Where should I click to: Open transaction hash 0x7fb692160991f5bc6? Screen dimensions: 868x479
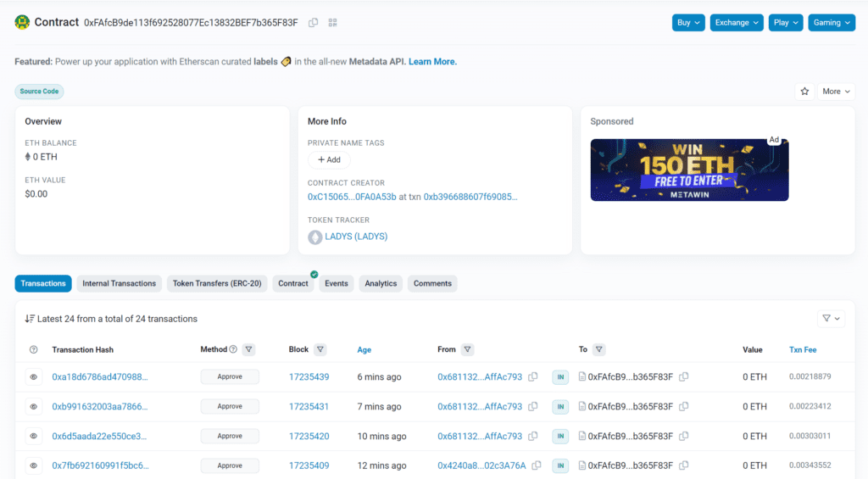pos(100,465)
